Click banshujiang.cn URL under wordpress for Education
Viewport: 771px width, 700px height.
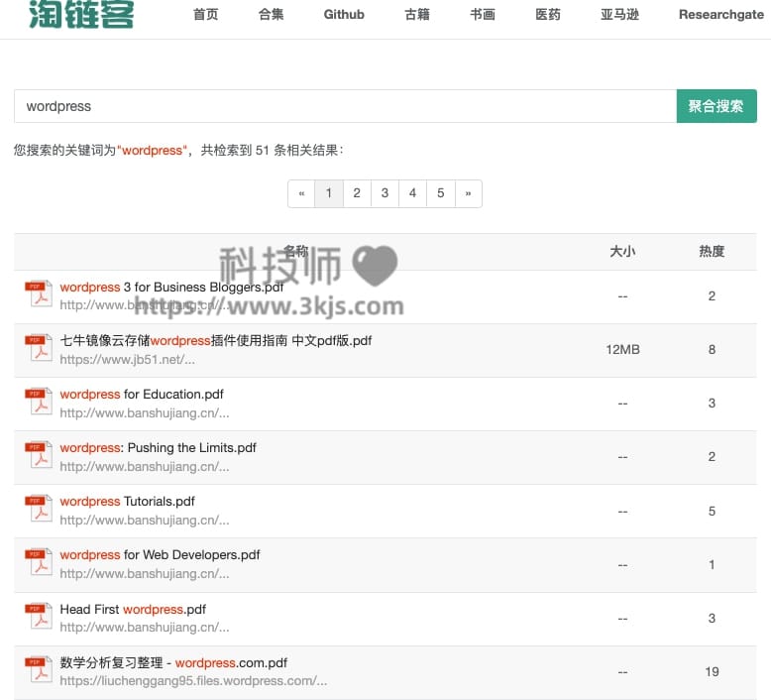click(x=145, y=413)
